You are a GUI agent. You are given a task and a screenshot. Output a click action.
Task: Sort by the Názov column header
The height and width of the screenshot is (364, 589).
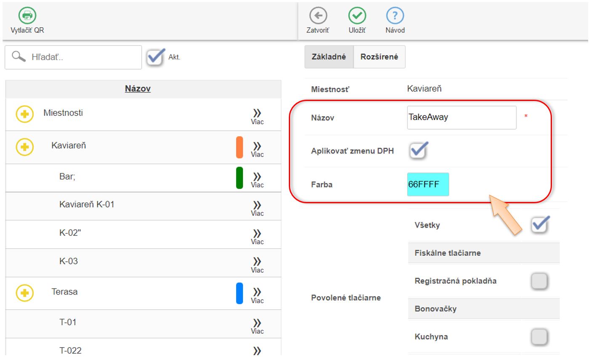tap(138, 89)
